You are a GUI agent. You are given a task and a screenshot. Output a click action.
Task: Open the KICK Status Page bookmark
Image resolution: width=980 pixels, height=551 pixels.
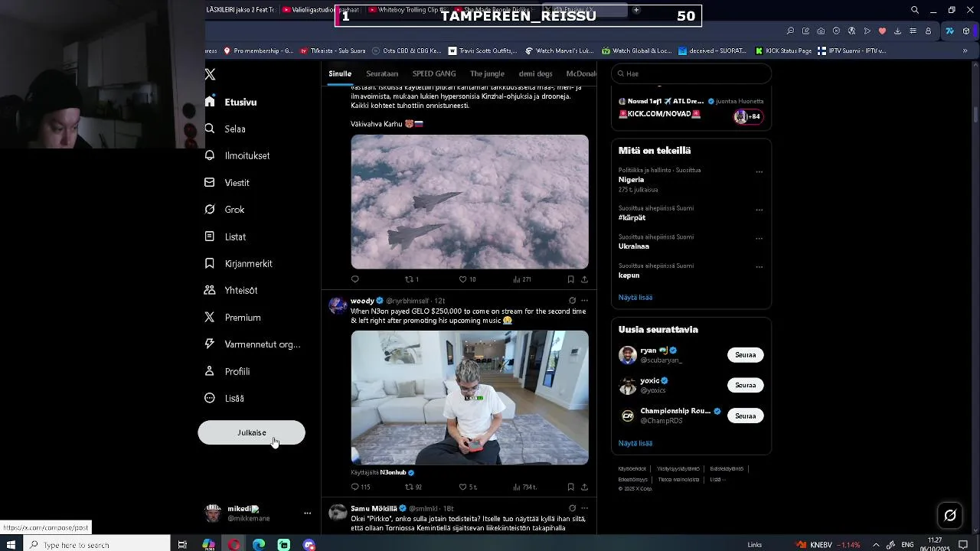783,51
